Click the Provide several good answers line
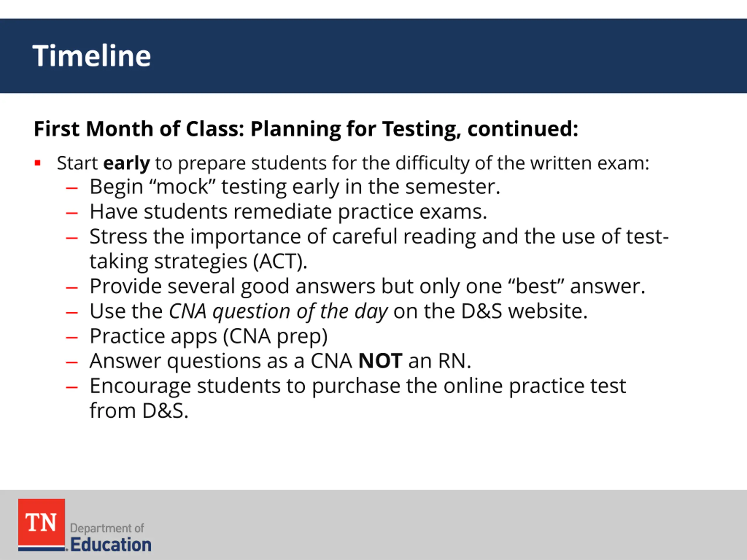747x560 pixels. coord(367,287)
